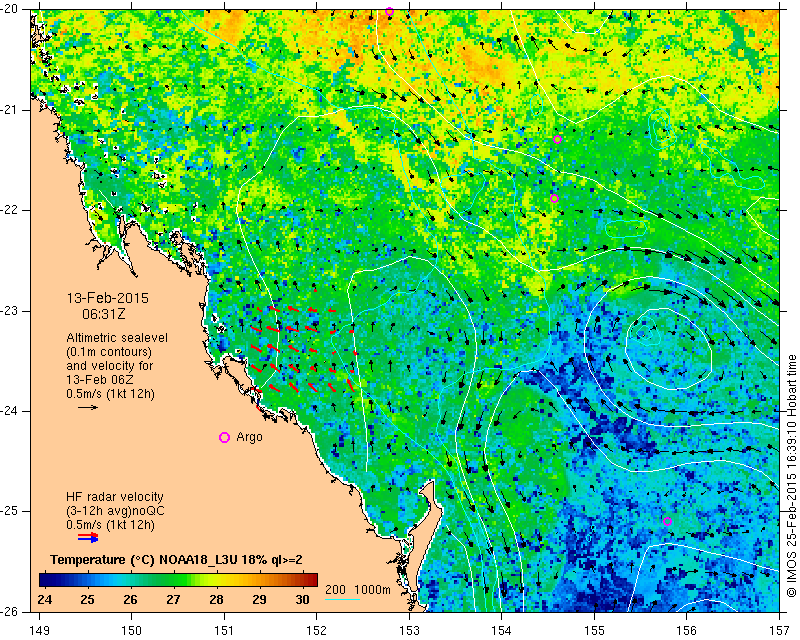Click the center of the eddy near -23.2 latitude, 155.5 longitude
800x640 pixels.
[644, 333]
